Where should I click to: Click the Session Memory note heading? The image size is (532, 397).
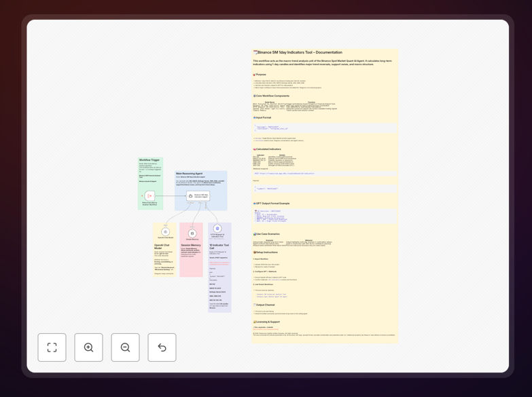coord(191,245)
